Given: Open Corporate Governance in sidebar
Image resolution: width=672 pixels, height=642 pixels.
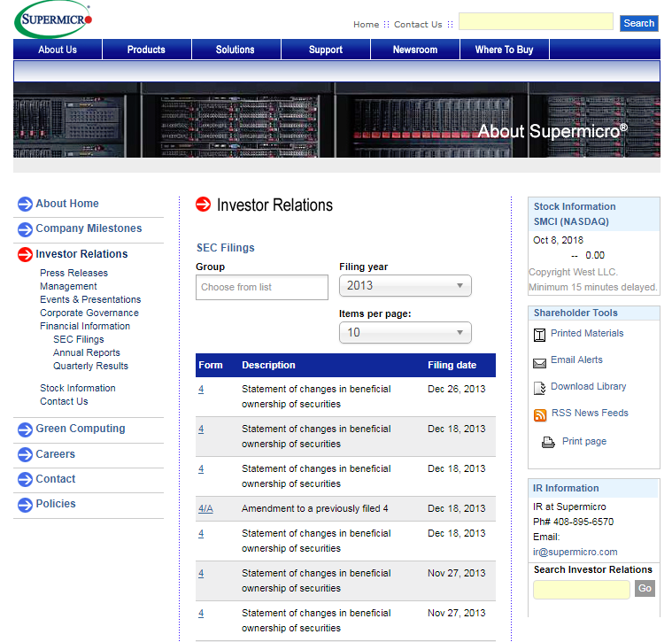Looking at the screenshot, I should (89, 313).
